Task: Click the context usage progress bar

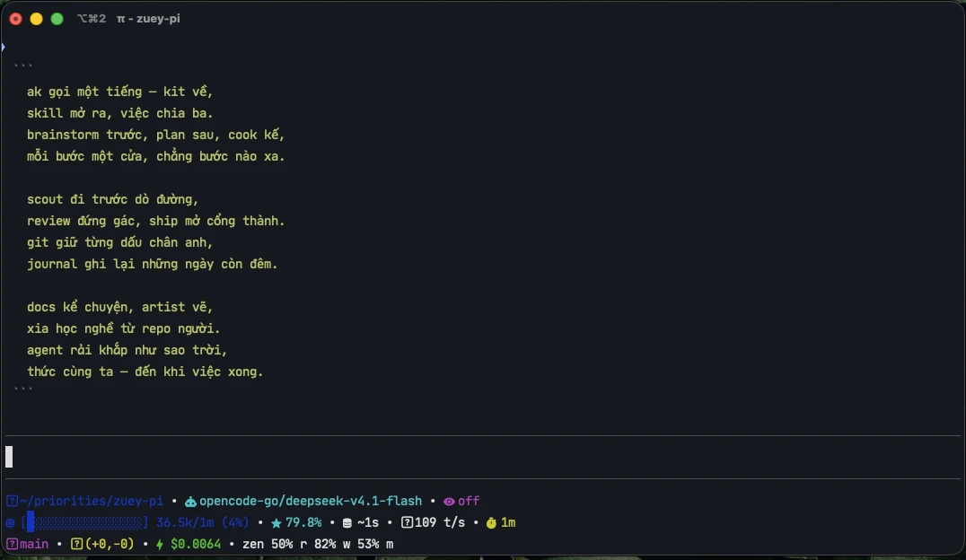Action: [85, 523]
